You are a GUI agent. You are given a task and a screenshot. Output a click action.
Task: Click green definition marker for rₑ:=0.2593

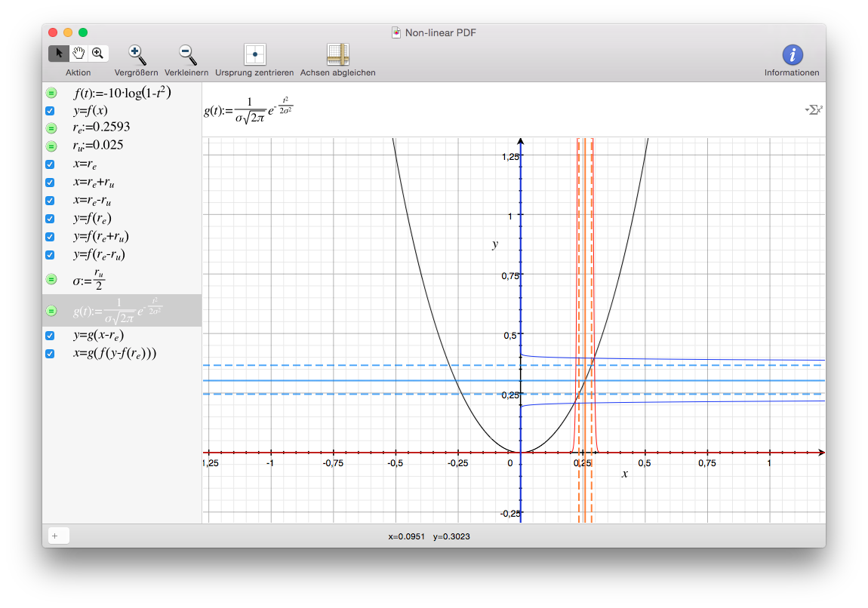[x=51, y=128]
